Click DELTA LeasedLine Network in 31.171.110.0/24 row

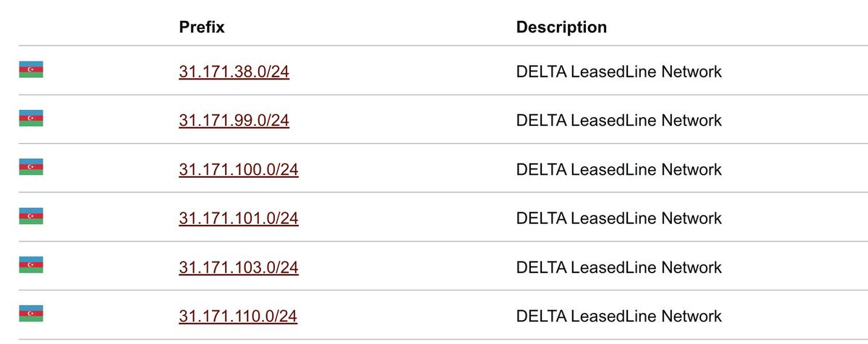(618, 316)
